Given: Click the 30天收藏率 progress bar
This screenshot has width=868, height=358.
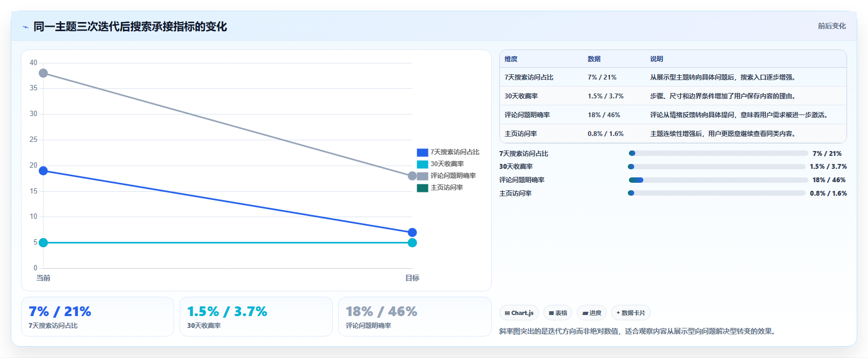Looking at the screenshot, I should (716, 167).
